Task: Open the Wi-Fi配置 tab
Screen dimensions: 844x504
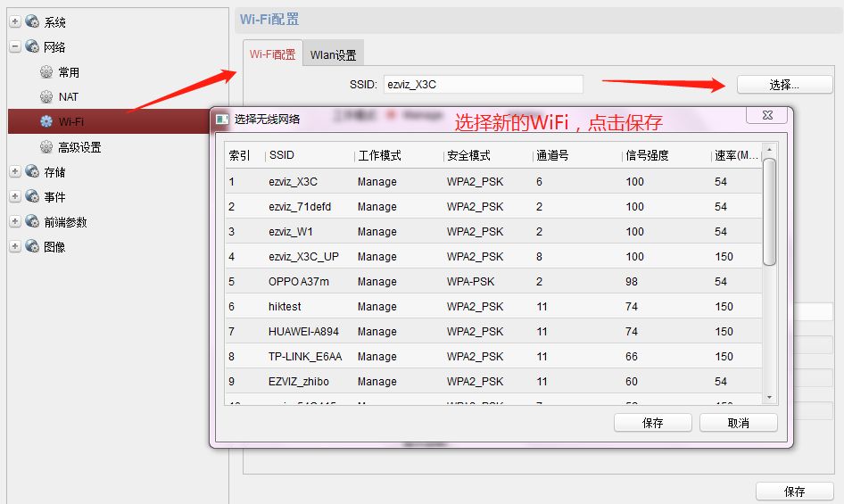Action: [272, 54]
